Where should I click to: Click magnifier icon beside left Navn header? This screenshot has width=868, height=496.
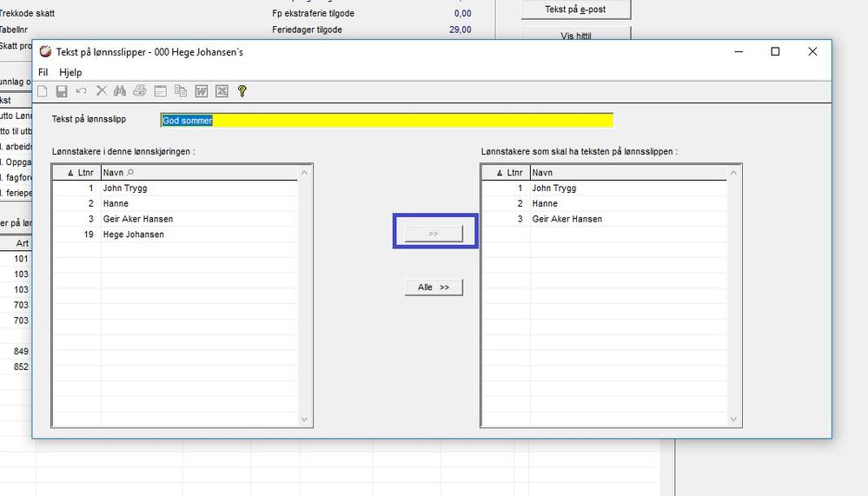click(x=130, y=173)
